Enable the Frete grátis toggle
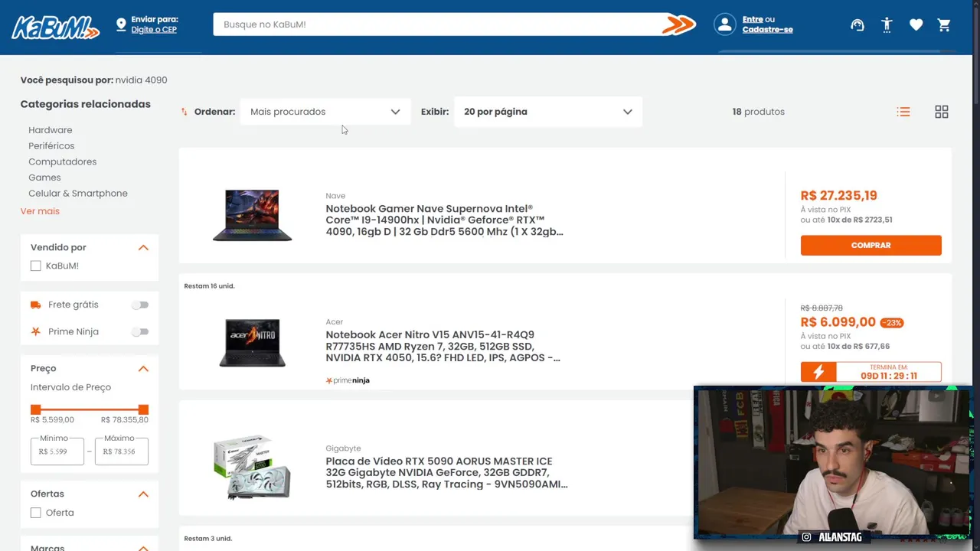 click(139, 305)
